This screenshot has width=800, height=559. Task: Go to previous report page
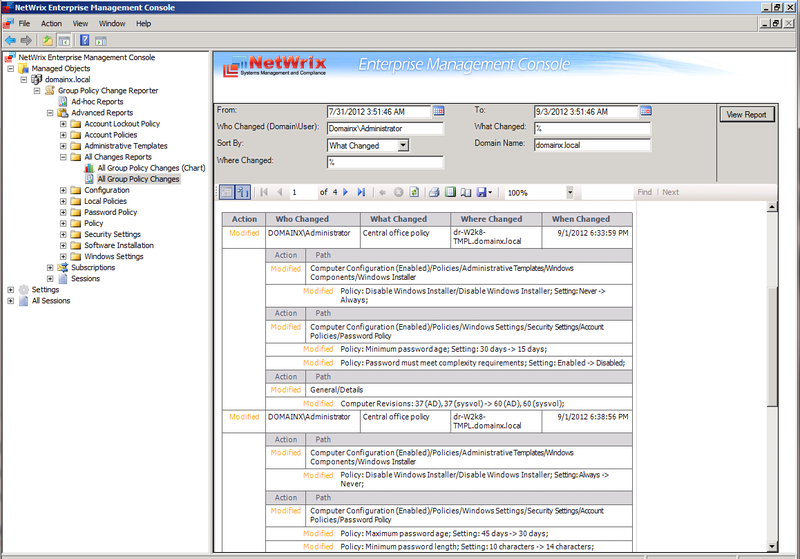[280, 192]
